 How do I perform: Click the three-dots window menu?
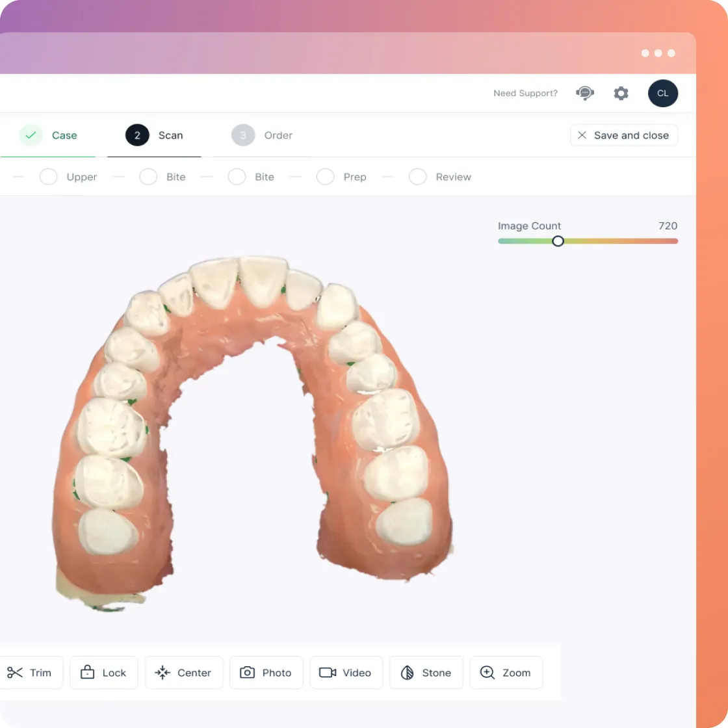click(x=658, y=53)
